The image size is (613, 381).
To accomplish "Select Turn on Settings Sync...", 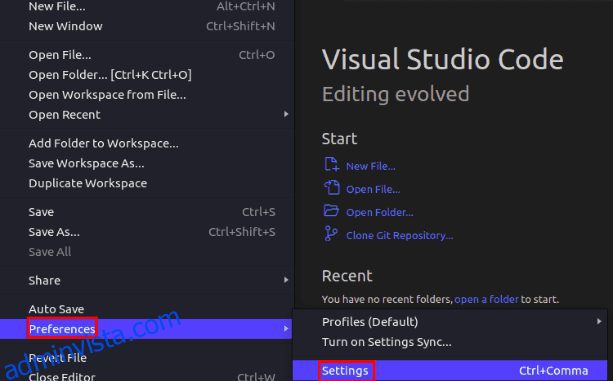I will tap(450, 342).
